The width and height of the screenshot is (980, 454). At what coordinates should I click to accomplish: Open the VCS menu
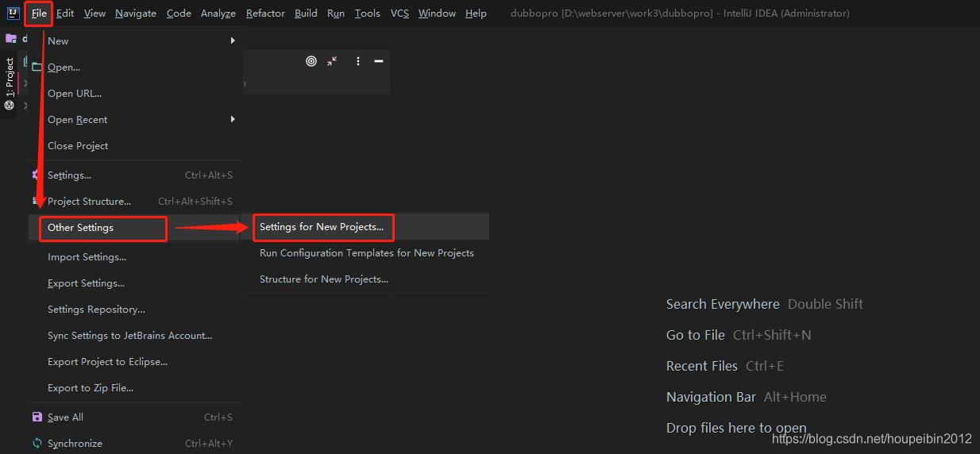click(399, 13)
